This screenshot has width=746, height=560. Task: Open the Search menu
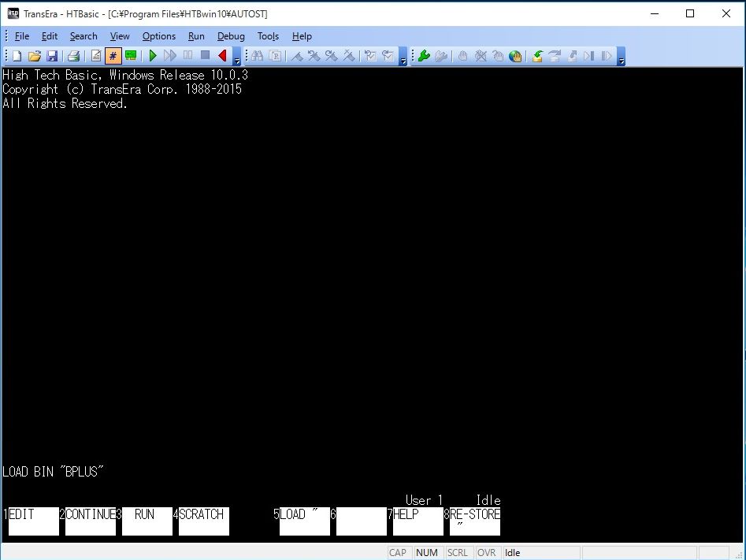[x=84, y=36]
